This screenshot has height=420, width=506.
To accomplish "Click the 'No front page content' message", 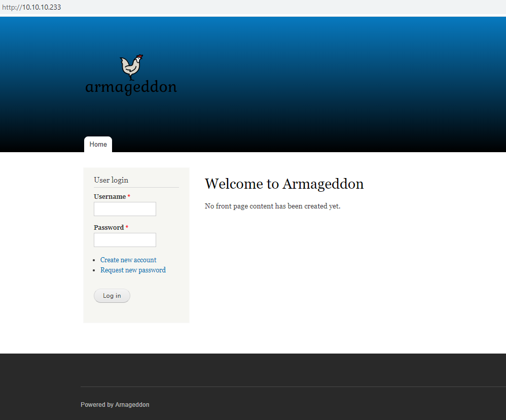I will pos(272,206).
